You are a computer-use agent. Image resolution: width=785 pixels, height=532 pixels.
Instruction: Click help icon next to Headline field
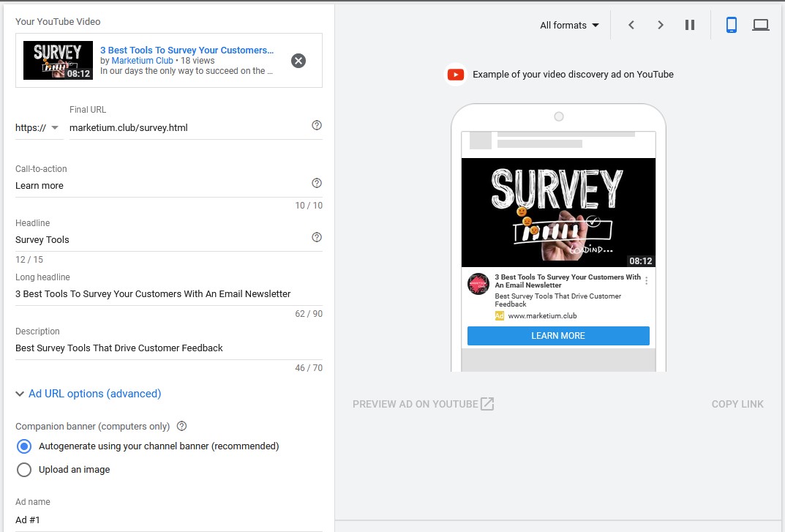tap(317, 237)
